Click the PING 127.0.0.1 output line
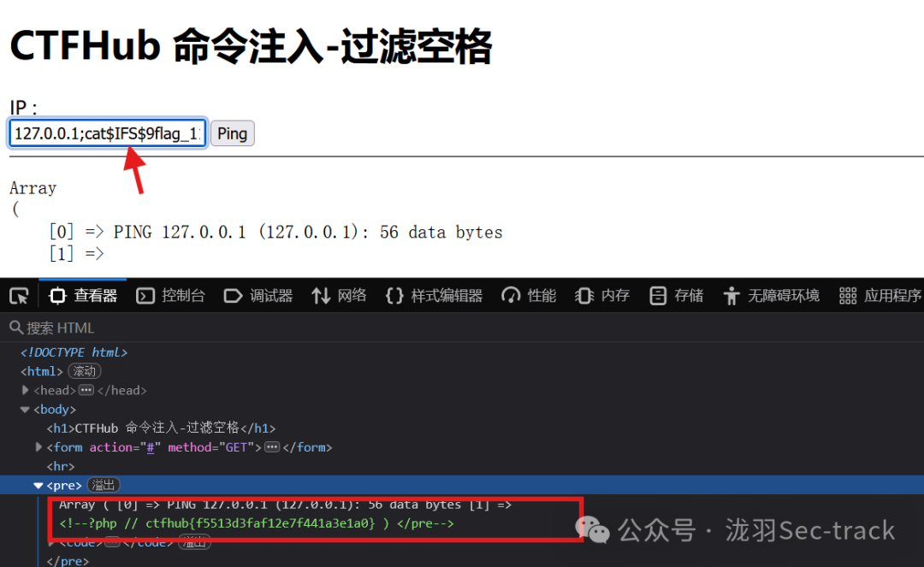 point(308,232)
